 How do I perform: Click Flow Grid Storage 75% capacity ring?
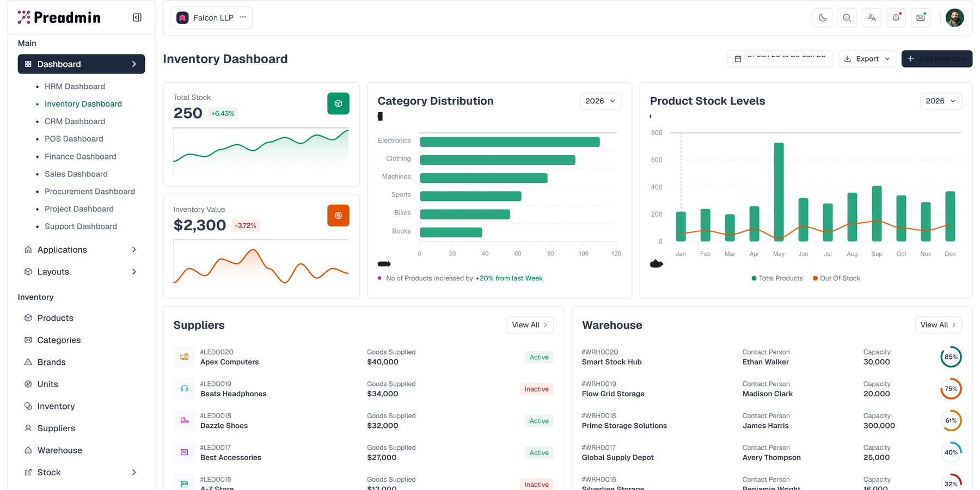coord(951,389)
